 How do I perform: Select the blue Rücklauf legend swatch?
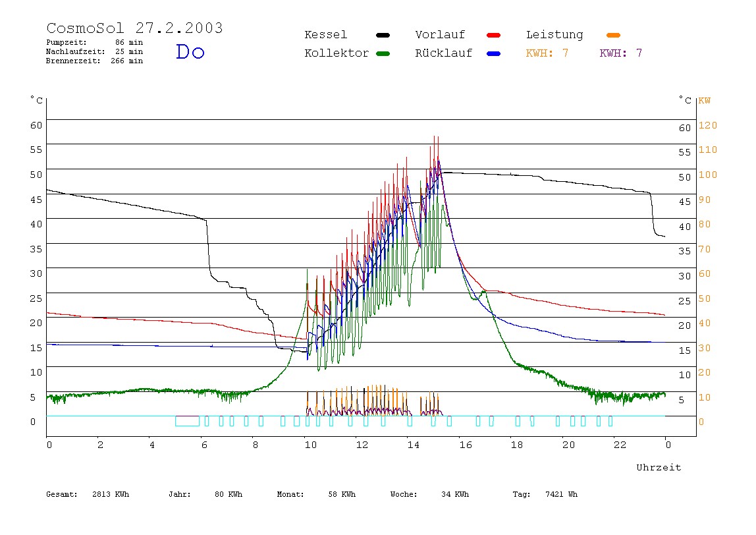494,53
